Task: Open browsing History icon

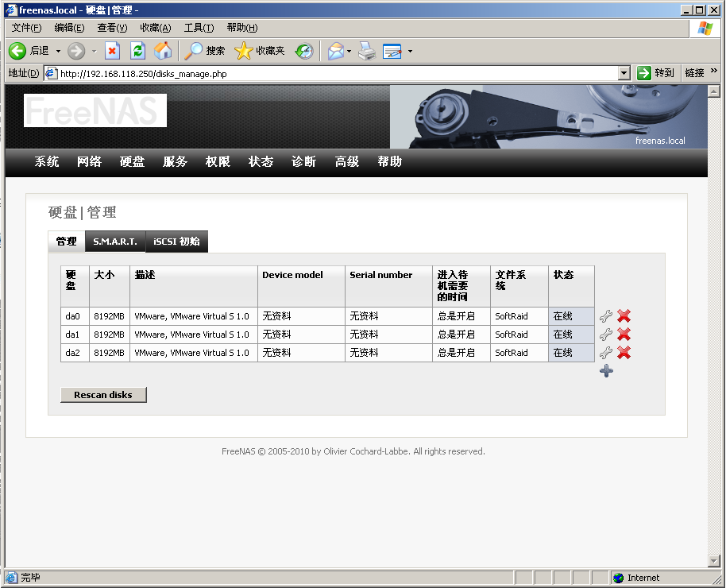Action: click(x=304, y=51)
